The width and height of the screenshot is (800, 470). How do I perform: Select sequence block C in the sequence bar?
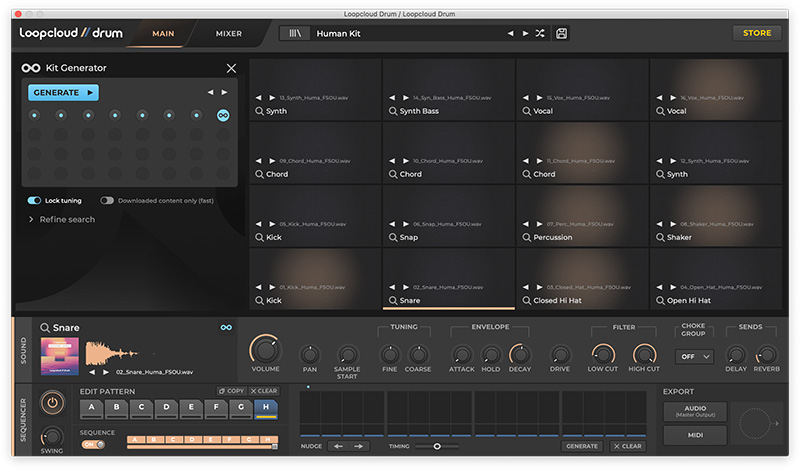pyautogui.click(x=173, y=439)
